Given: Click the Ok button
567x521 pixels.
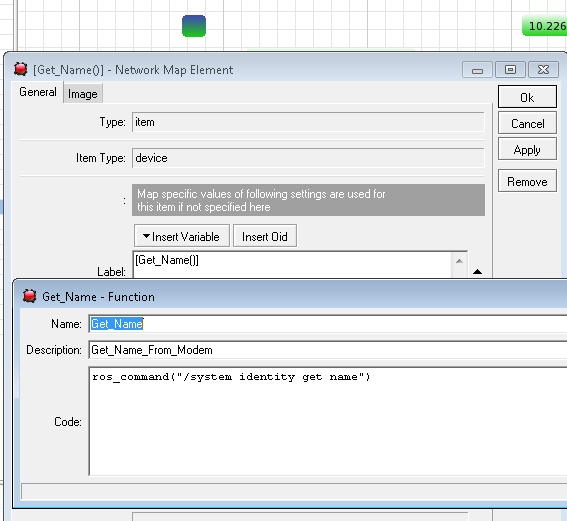Looking at the screenshot, I should pos(527,97).
